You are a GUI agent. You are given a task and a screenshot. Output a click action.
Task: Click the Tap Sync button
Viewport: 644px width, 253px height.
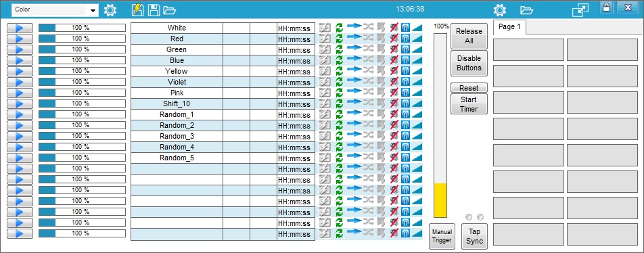[x=474, y=236]
